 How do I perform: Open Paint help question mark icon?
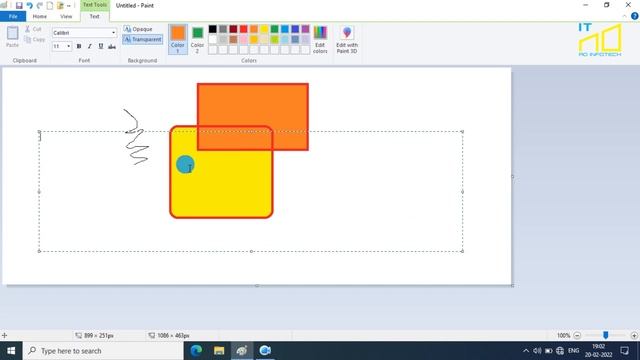634,16
